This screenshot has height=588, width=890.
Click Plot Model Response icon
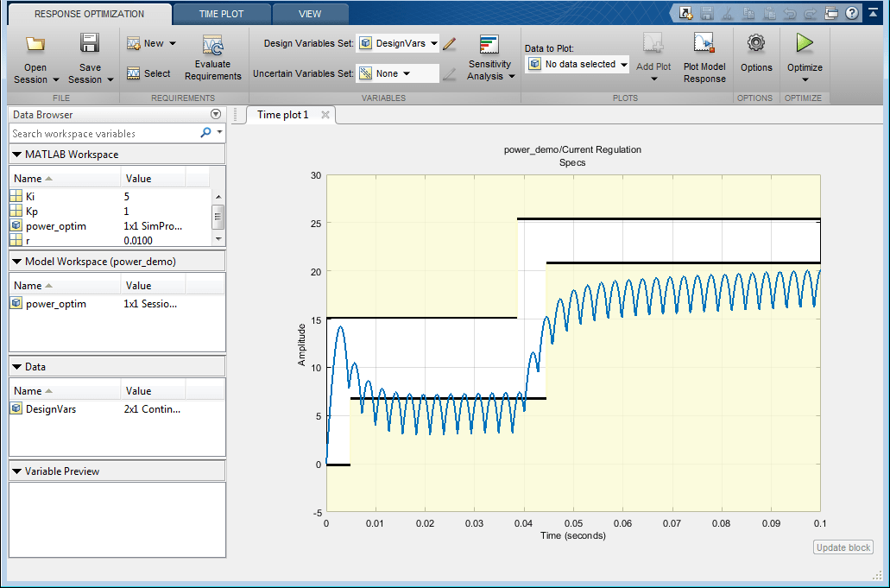pos(704,44)
